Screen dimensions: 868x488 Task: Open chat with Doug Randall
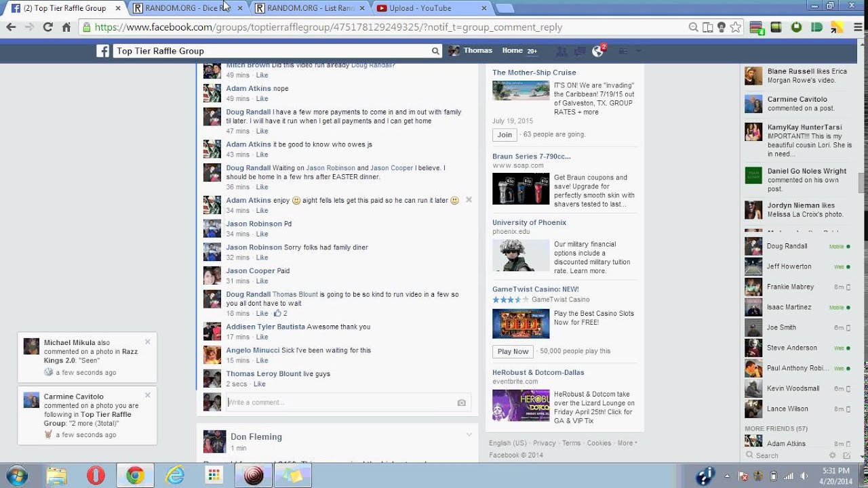[x=797, y=246]
